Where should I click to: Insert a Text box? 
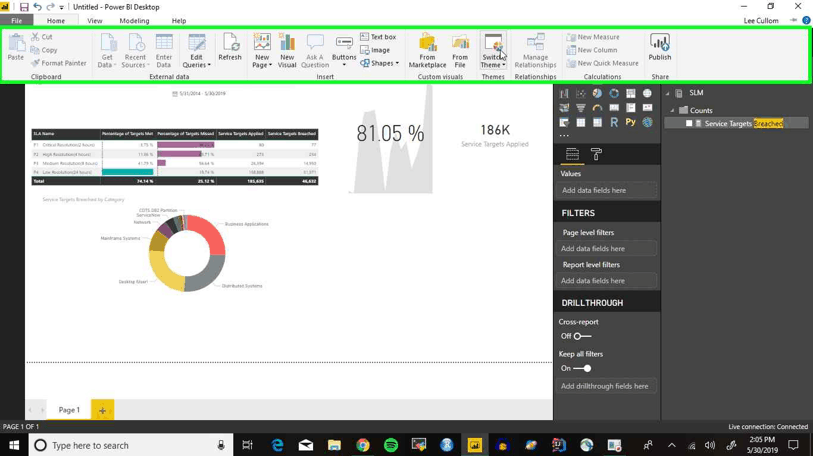[378, 37]
